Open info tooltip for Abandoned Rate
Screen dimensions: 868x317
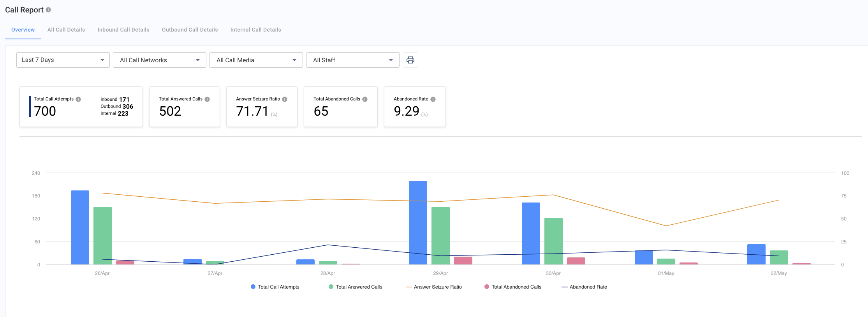point(433,99)
